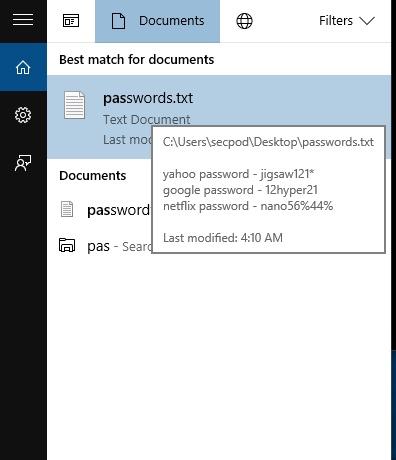This screenshot has height=460, width=396.
Task: Select the 'pas' search suggestion
Action: point(105,246)
